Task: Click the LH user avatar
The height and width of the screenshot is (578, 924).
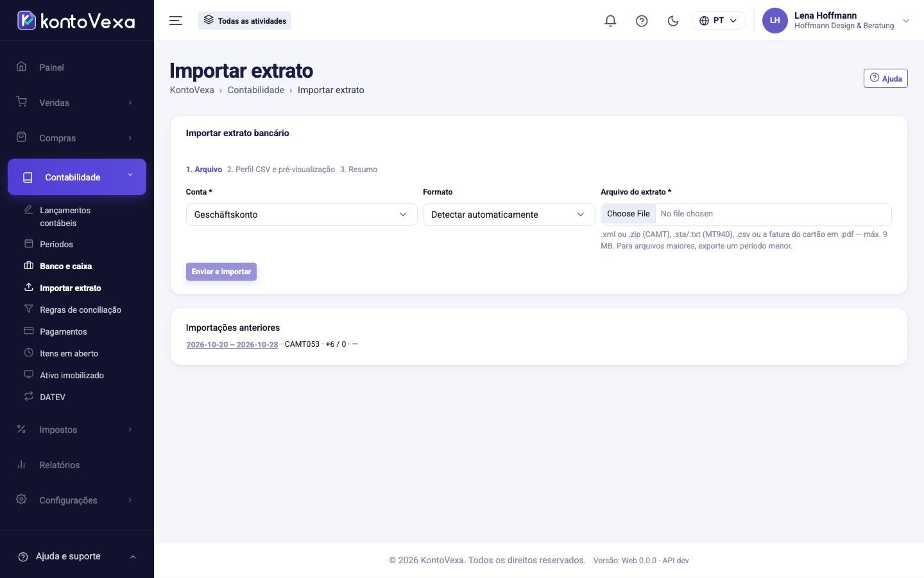Action: 774,21
